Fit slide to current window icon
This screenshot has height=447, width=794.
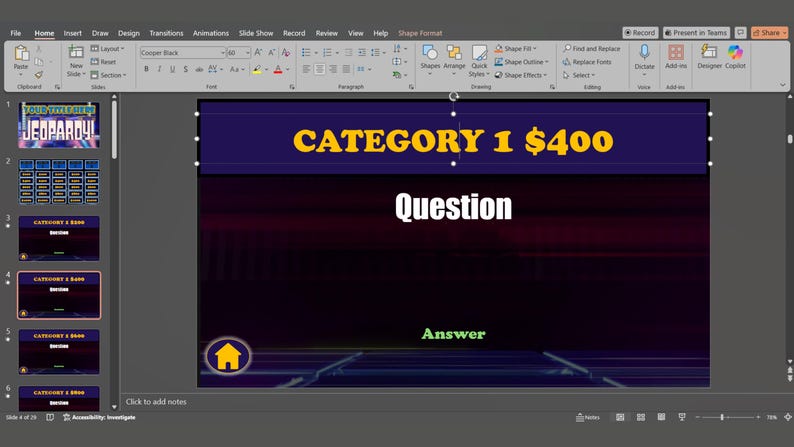(788, 417)
